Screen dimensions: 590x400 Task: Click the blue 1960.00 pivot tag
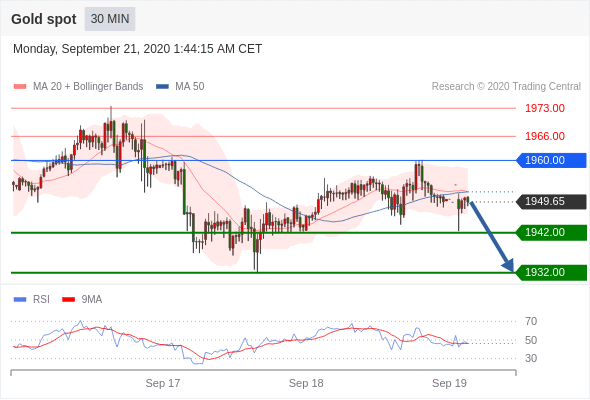551,160
